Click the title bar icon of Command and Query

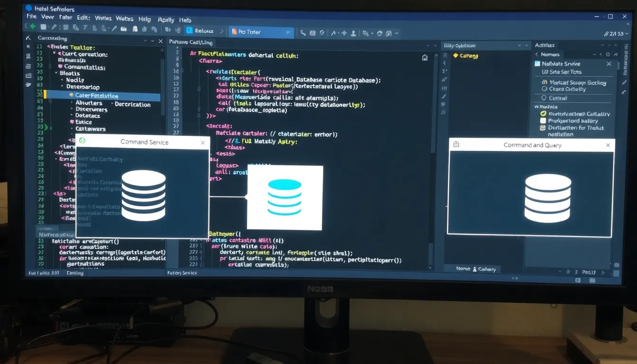click(456, 144)
